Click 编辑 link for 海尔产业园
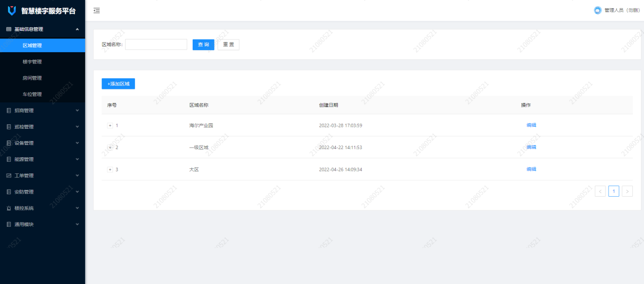The width and height of the screenshot is (644, 284). (x=531, y=125)
